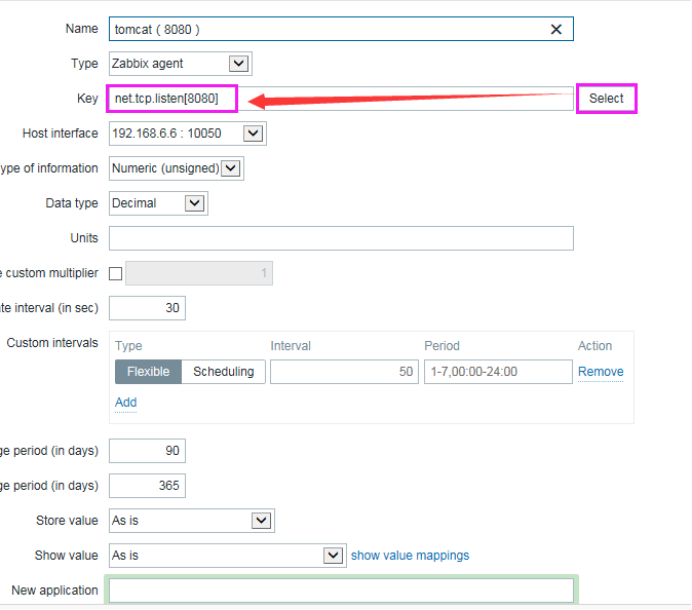692x610 pixels.
Task: Click the Name input containing tomcat ( 8080 )
Action: (341, 29)
